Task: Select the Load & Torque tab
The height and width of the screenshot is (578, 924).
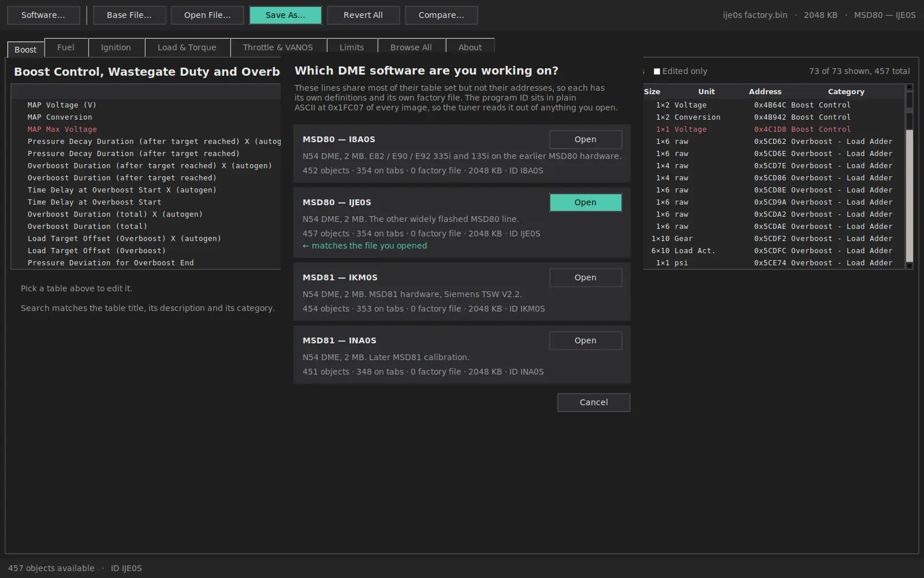Action: coord(187,47)
